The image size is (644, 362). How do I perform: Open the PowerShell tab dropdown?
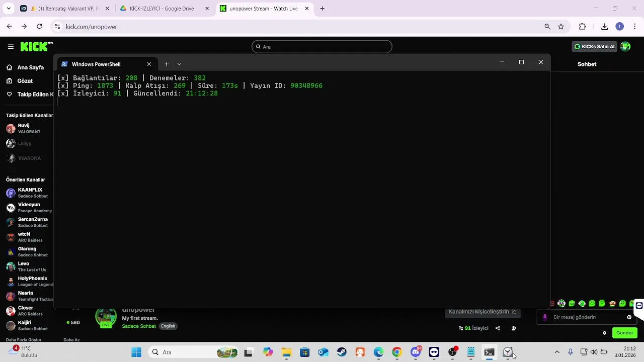coord(179,64)
